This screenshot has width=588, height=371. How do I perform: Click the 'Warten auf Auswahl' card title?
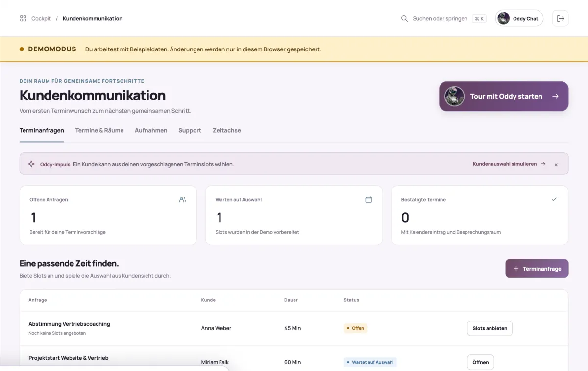pos(238,200)
